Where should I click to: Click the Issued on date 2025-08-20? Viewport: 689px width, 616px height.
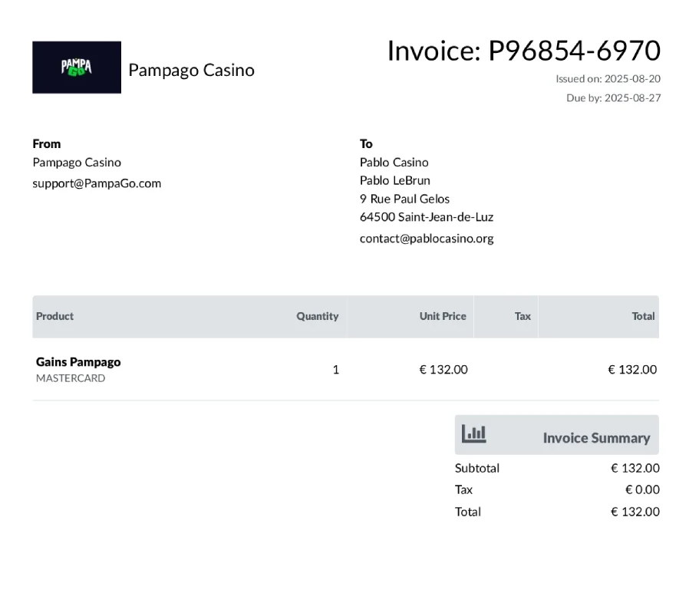(632, 78)
